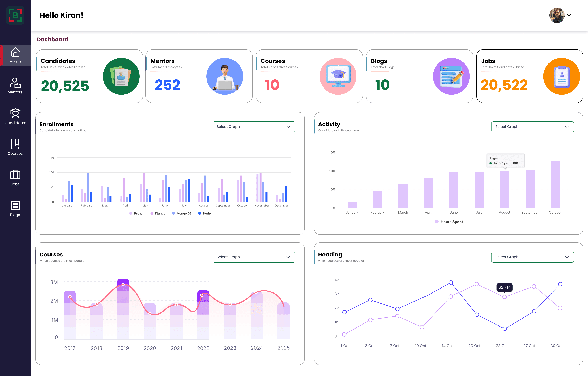The height and width of the screenshot is (376, 588).
Task: Click 'Total No.of Candidates Placed' subtitle
Action: 503,67
